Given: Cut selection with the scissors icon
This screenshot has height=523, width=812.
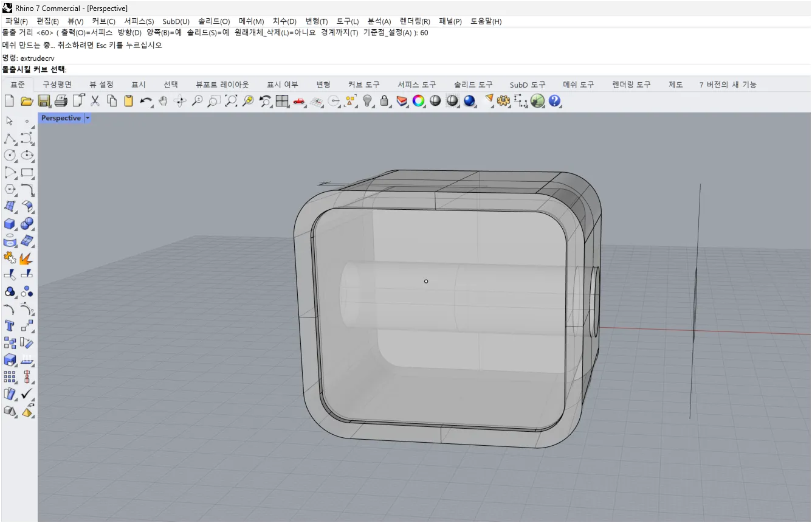Looking at the screenshot, I should (95, 101).
